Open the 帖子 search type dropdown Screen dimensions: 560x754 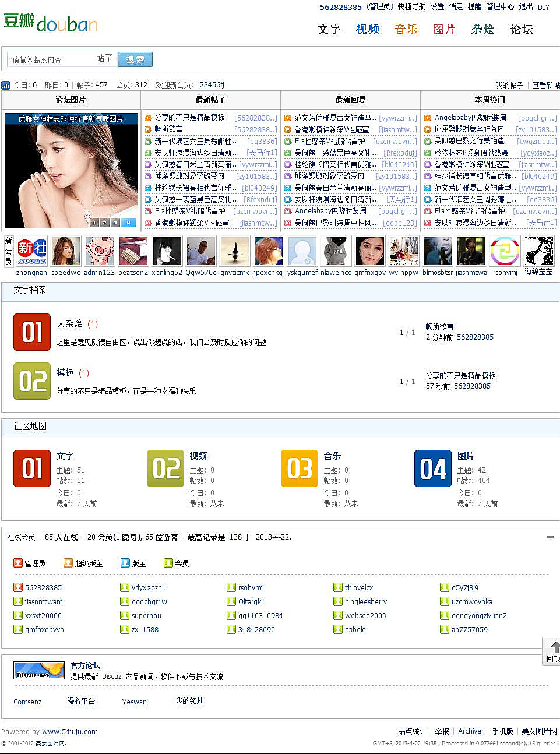(105, 59)
